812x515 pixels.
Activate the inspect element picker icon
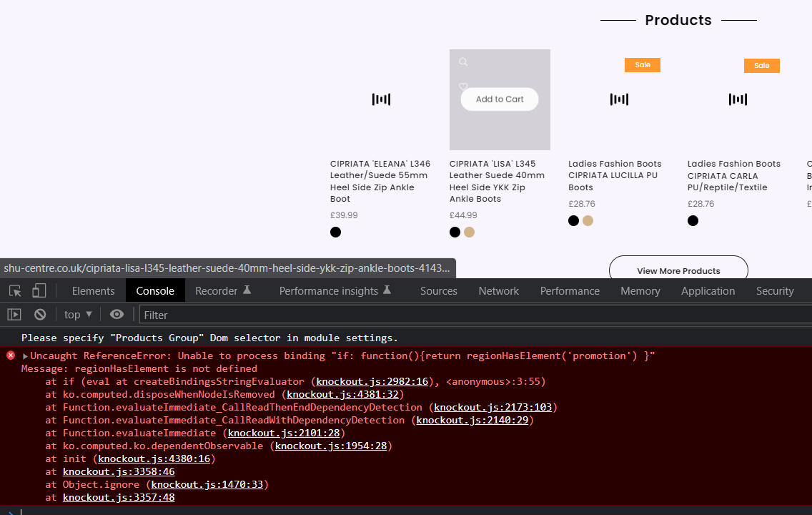[15, 290]
